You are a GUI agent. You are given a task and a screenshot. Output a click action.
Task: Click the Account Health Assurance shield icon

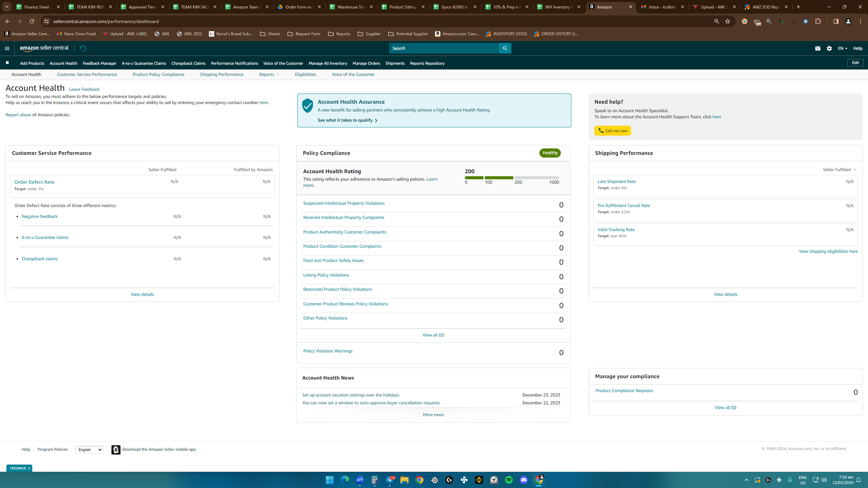pyautogui.click(x=308, y=106)
